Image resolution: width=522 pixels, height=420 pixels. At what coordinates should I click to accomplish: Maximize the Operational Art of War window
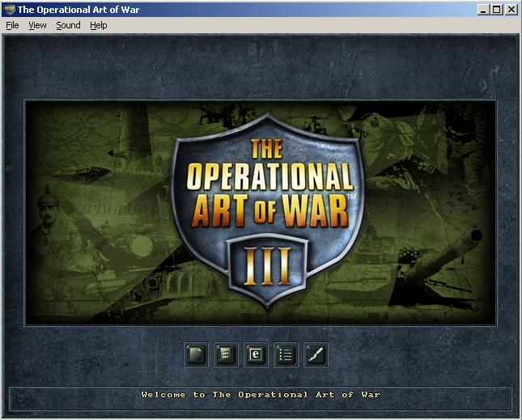497,10
